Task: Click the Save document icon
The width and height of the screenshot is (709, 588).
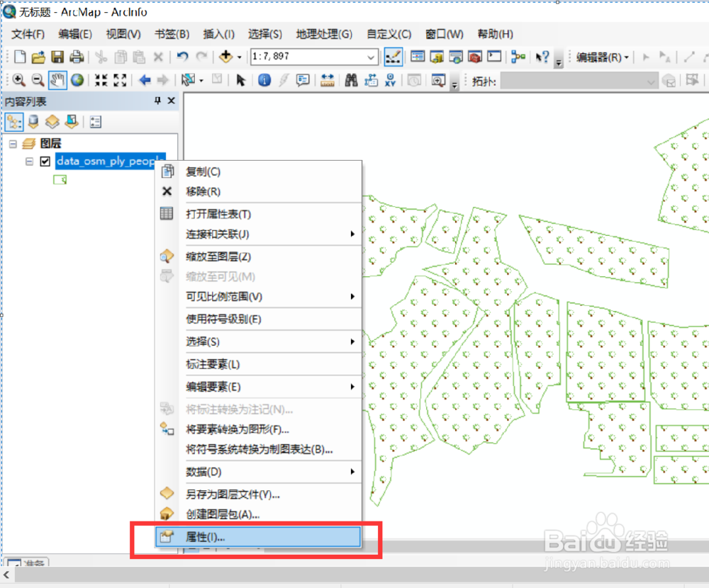Action: 57,57
